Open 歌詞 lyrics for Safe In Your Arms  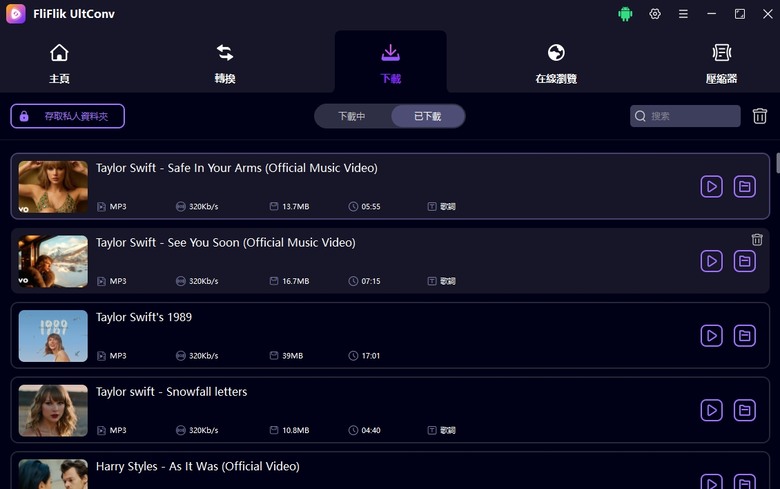[x=442, y=206]
